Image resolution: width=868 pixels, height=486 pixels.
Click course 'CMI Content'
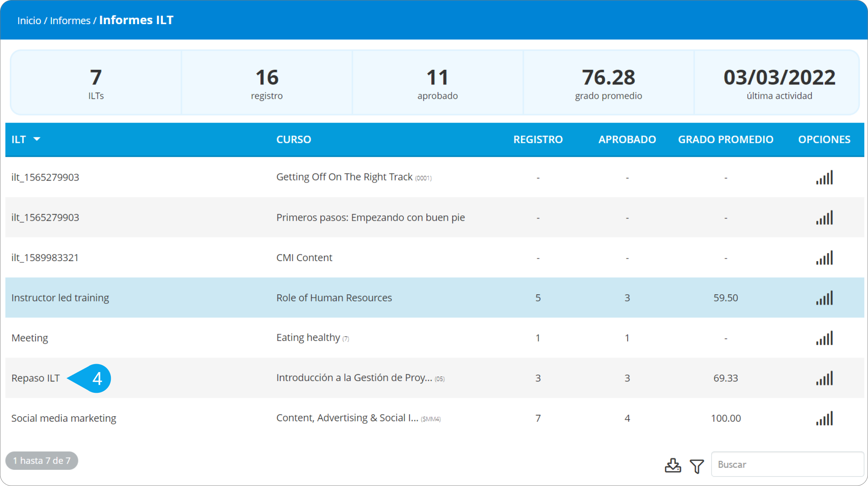304,258
